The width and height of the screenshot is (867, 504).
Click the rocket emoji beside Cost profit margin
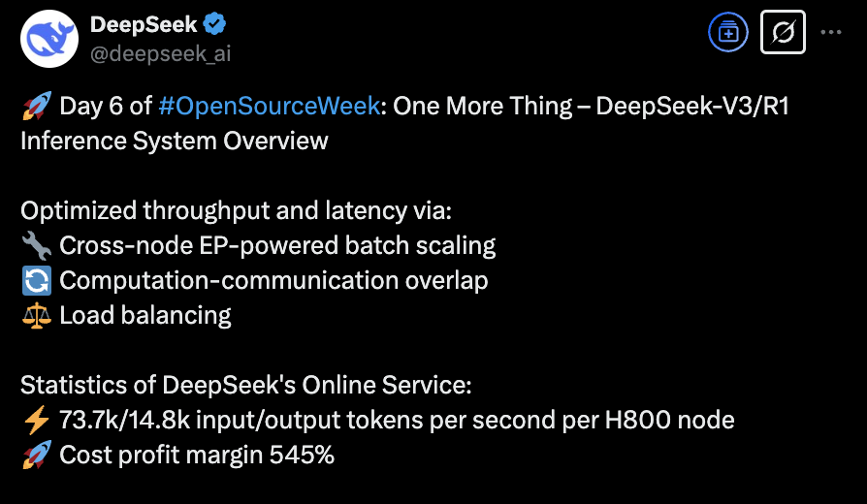tap(36, 455)
